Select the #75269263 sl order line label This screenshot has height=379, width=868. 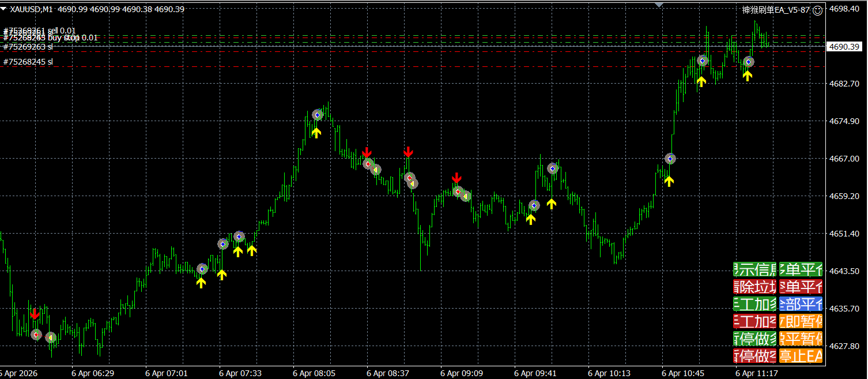[28, 47]
